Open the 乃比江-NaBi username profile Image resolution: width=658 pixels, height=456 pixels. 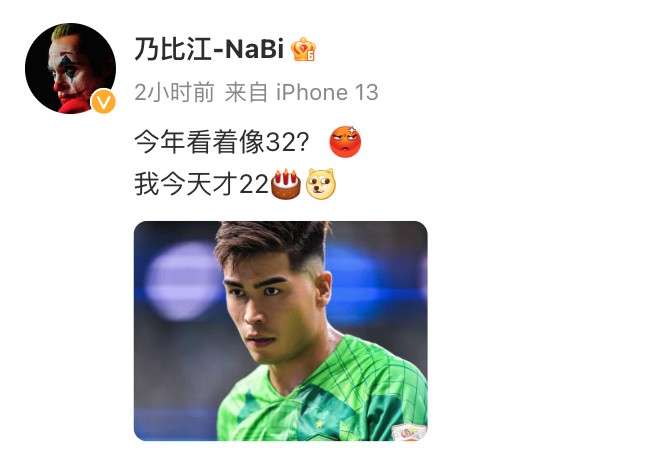pyautogui.click(x=209, y=49)
